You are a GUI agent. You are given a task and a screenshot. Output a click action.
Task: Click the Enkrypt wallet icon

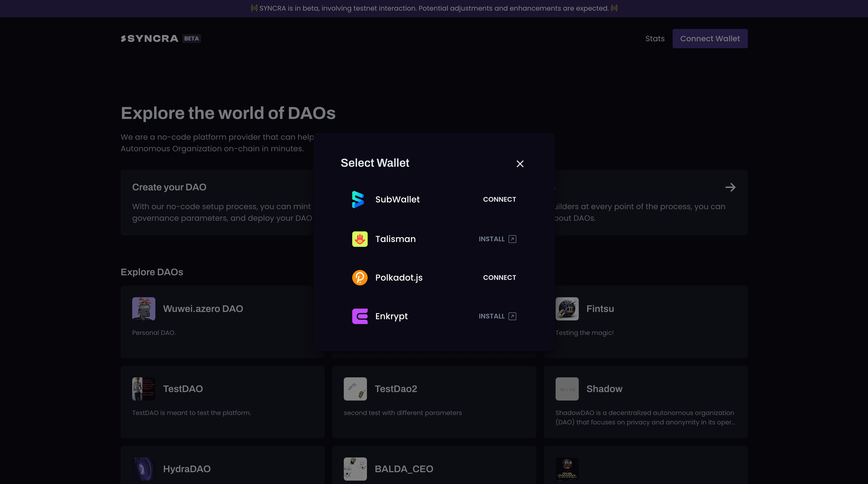click(360, 316)
